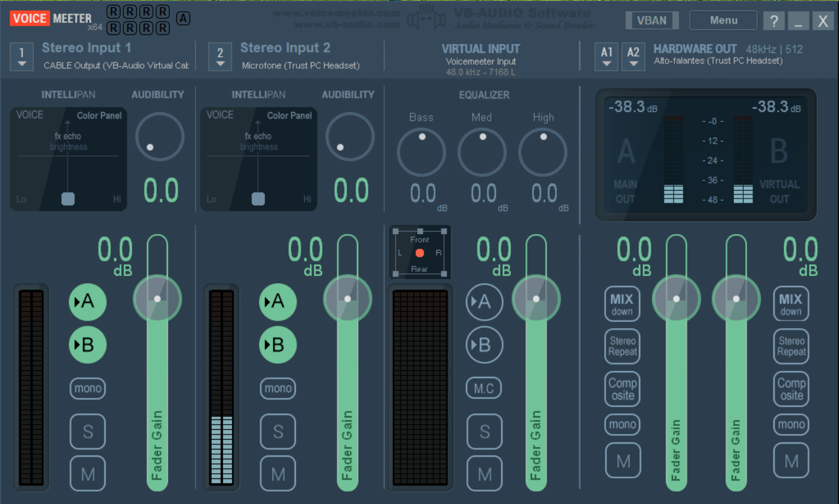Solo Stereo Input 1 with S button
Screen dimensions: 839x504
pos(88,431)
